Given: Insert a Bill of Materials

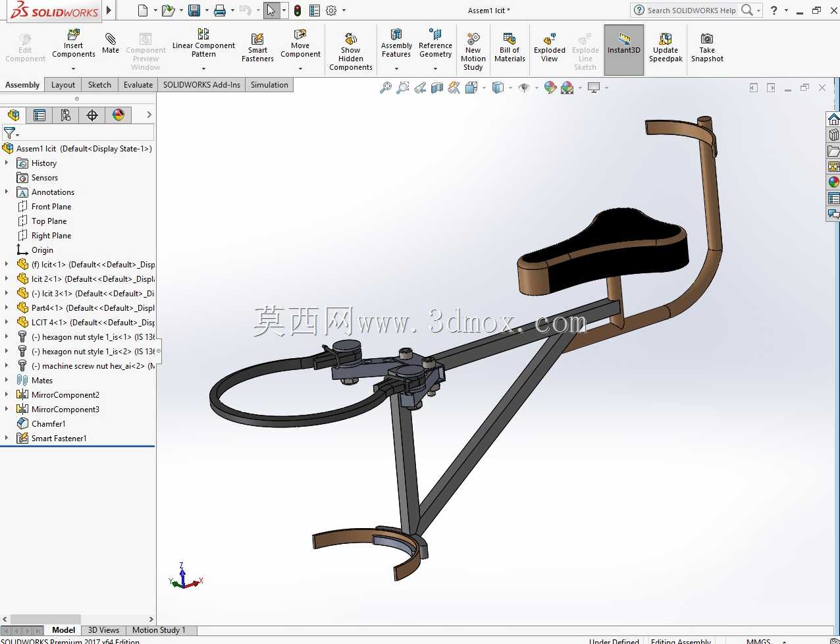Looking at the screenshot, I should tap(510, 47).
